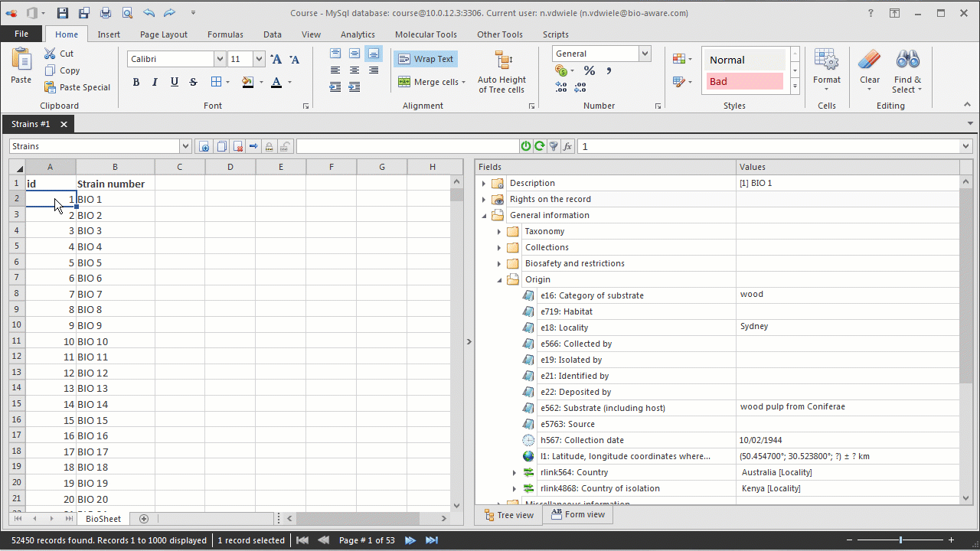Open the General number format dropdown
Image resolution: width=980 pixels, height=551 pixels.
(645, 54)
